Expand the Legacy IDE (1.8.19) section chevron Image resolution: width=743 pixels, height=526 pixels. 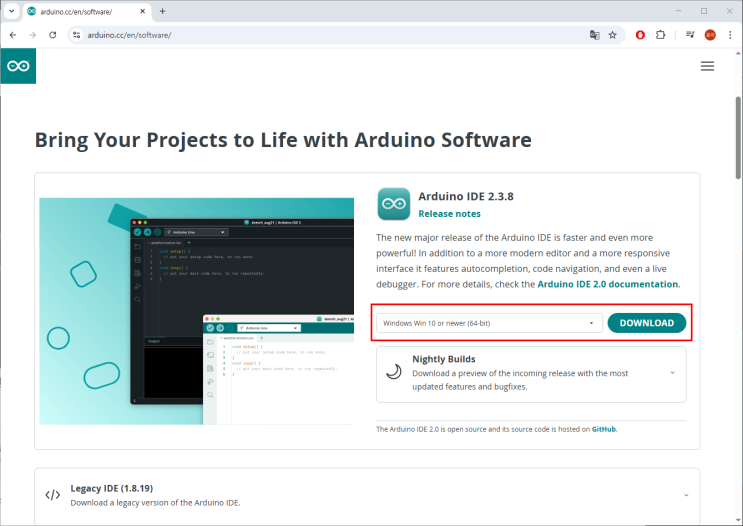pyautogui.click(x=686, y=495)
